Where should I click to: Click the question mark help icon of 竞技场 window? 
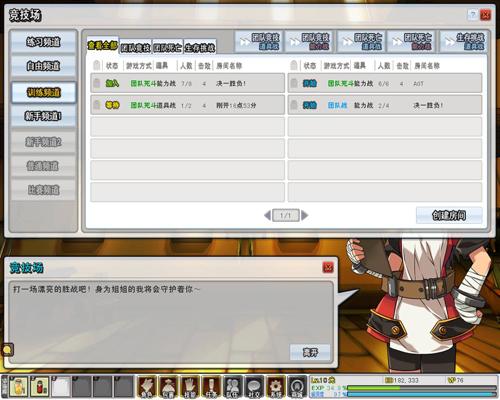[x=472, y=15]
